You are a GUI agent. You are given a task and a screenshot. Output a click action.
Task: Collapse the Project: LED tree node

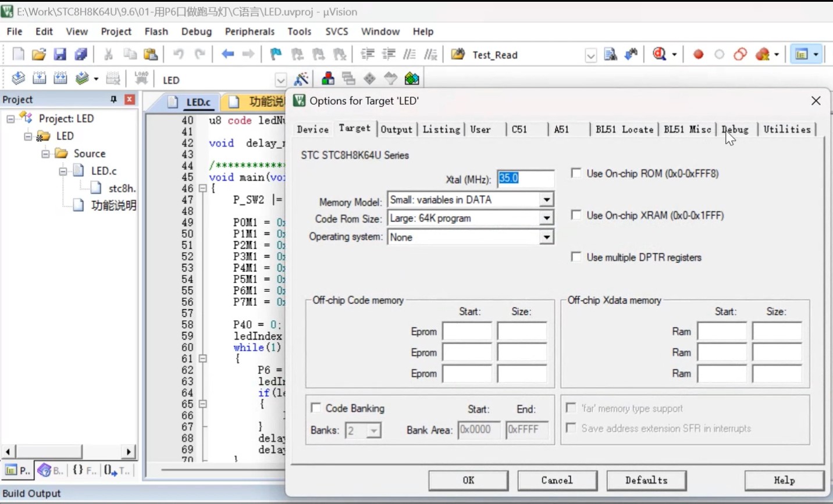[x=10, y=119]
